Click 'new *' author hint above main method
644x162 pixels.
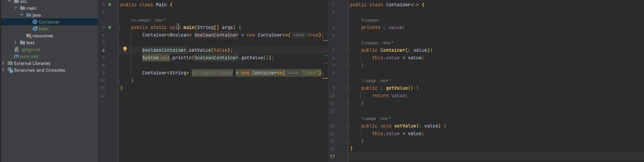pyautogui.click(x=160, y=20)
